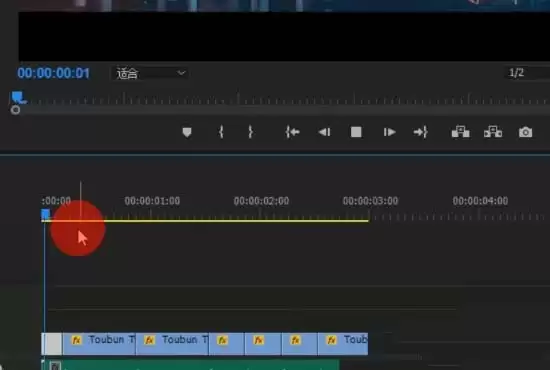This screenshot has width=550, height=370.
Task: Click the Lift button icon
Action: [461, 132]
